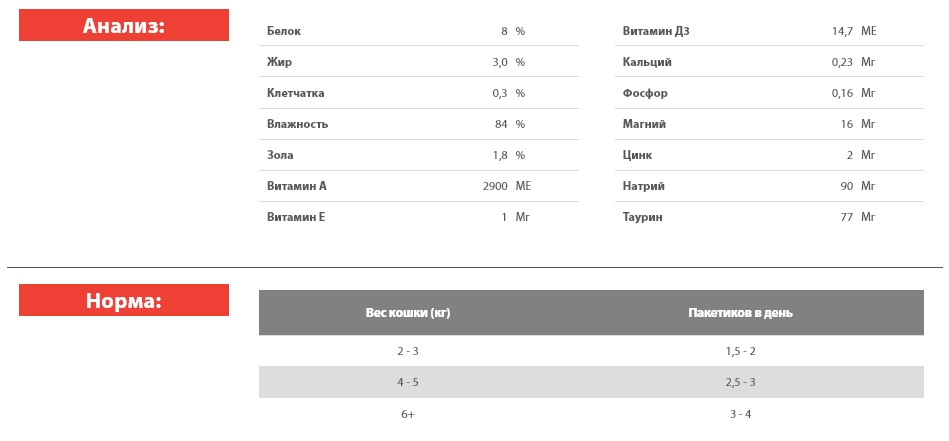The width and height of the screenshot is (949, 441).
Task: Click the Витамин Д3 label
Action: [x=656, y=31]
